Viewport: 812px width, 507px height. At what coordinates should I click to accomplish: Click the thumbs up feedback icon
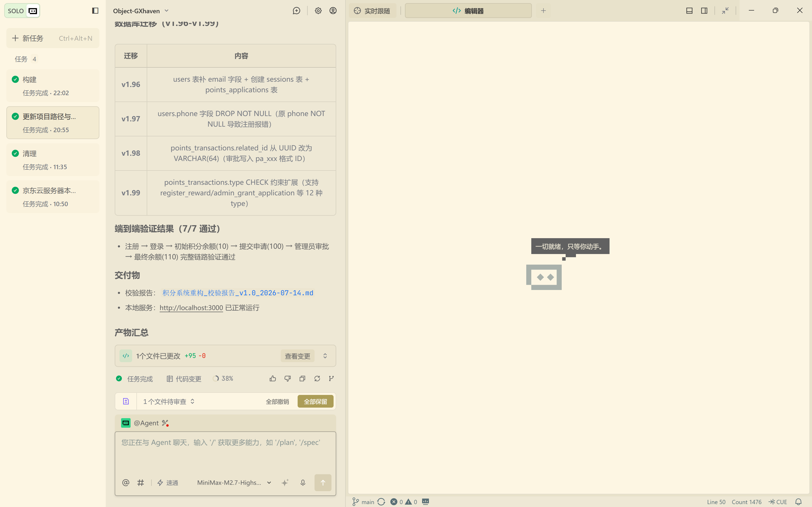[x=273, y=379]
